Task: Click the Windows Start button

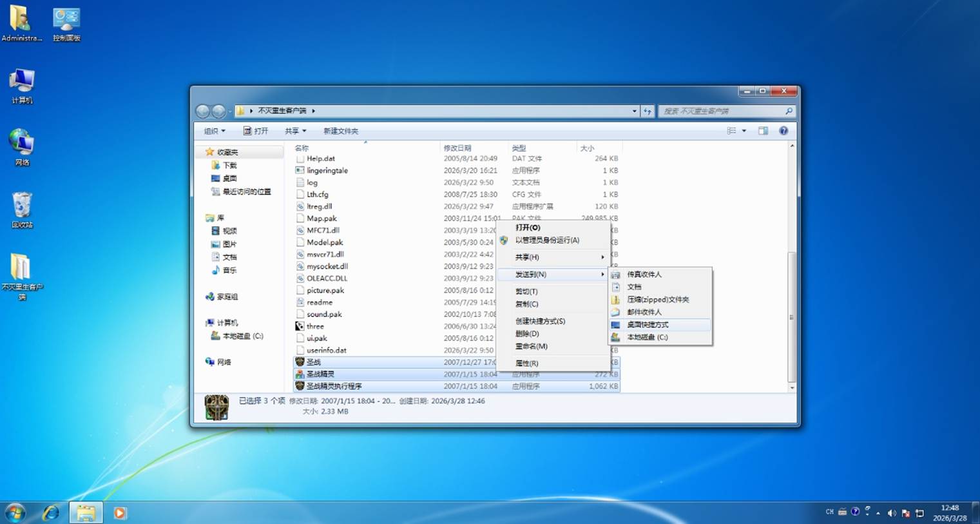Action: 15,513
